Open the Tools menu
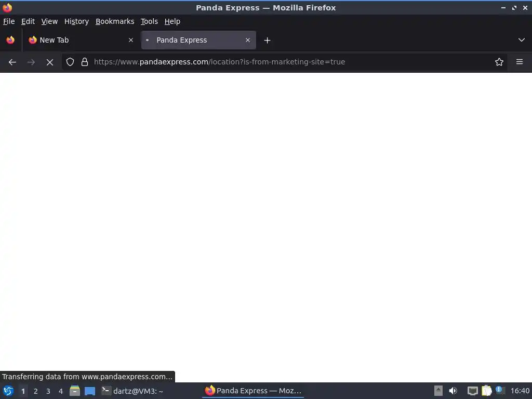The width and height of the screenshot is (532, 399). [x=149, y=21]
